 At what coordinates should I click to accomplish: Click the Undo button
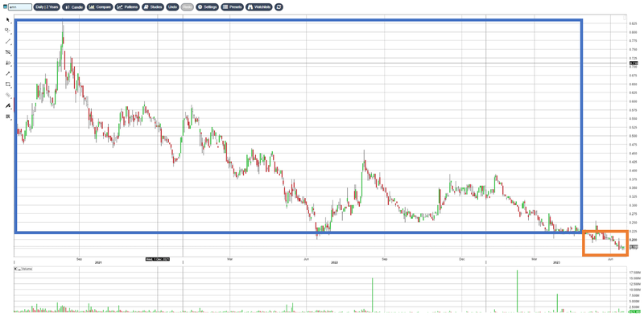point(172,7)
